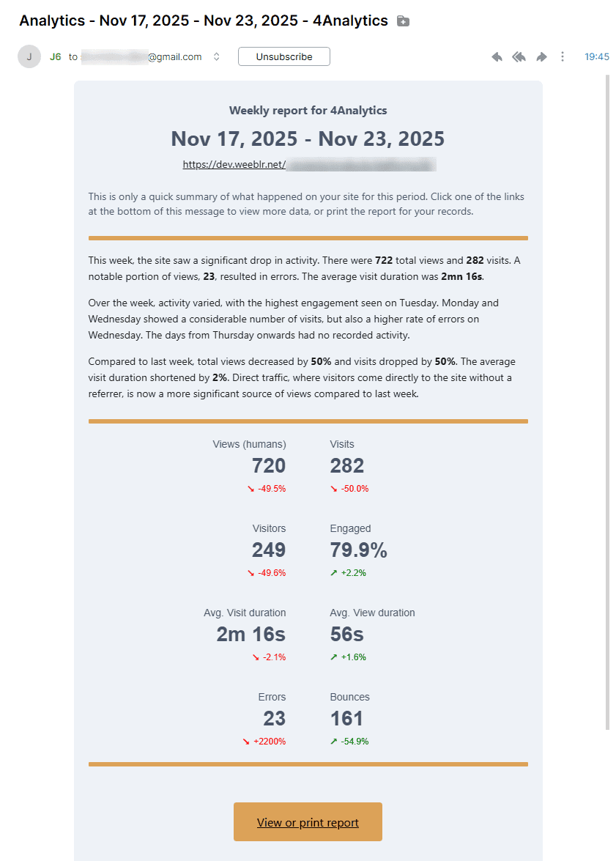Click the sender avatar circle
The image size is (616, 861).
pos(29,56)
